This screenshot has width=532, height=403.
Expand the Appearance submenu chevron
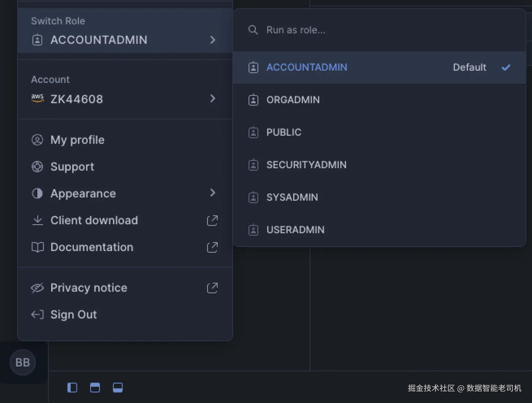pos(213,193)
